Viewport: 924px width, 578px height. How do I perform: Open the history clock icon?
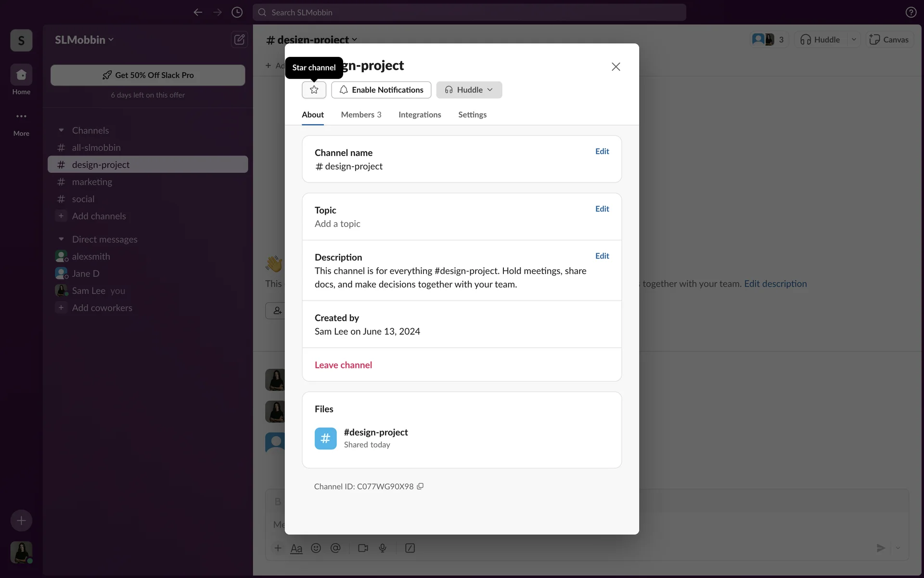(237, 13)
